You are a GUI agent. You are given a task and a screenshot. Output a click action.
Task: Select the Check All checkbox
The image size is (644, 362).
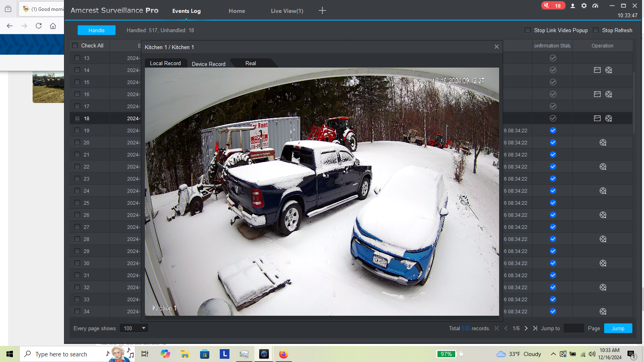75,45
